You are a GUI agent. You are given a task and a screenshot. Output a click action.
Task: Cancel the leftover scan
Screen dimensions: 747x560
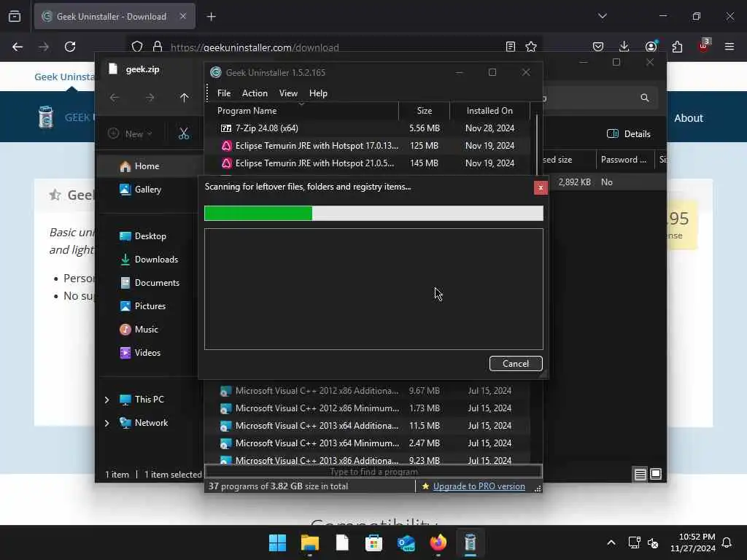(516, 363)
